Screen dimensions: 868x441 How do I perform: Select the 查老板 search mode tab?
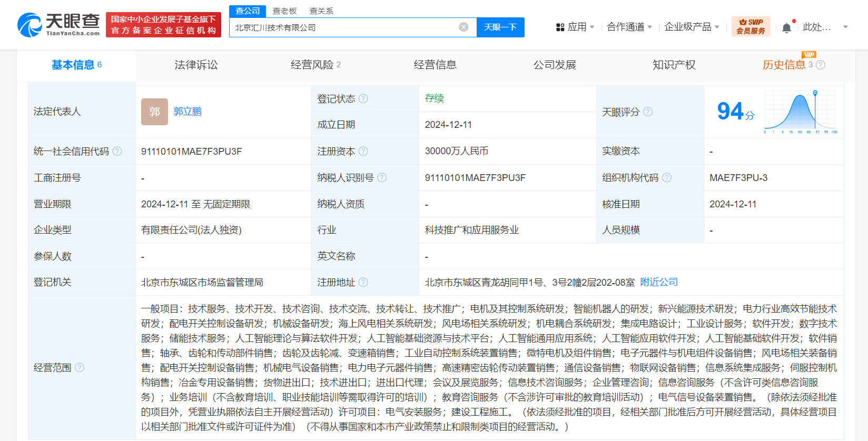tap(284, 11)
